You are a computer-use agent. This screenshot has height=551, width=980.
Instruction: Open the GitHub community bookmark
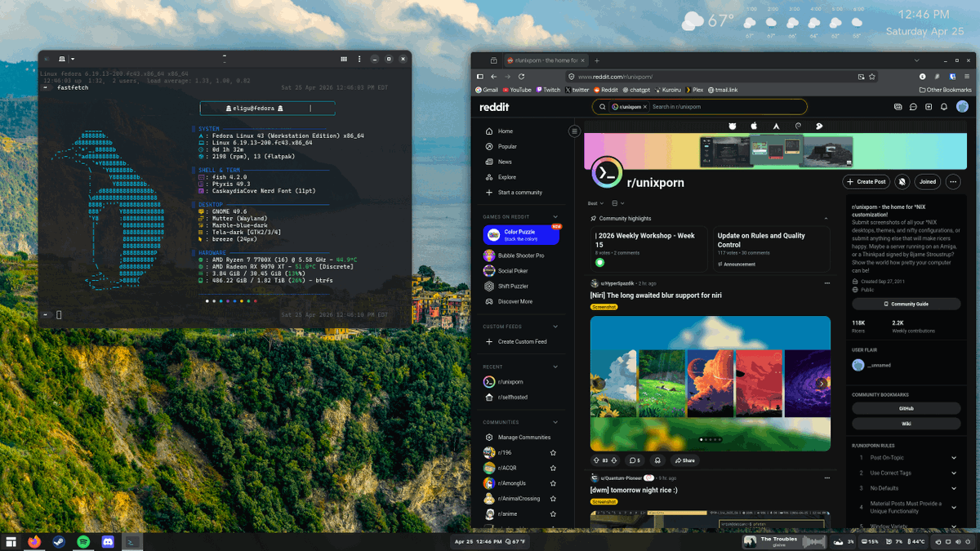(906, 407)
